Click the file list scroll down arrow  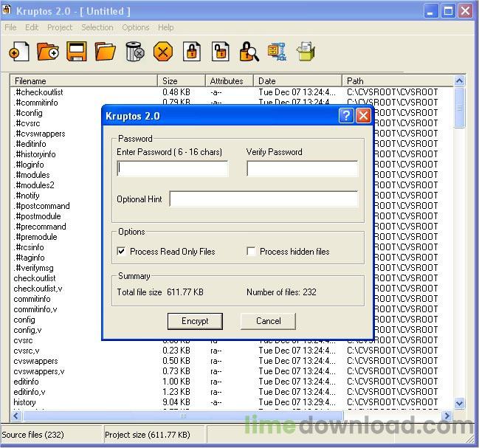pyautogui.click(x=459, y=403)
